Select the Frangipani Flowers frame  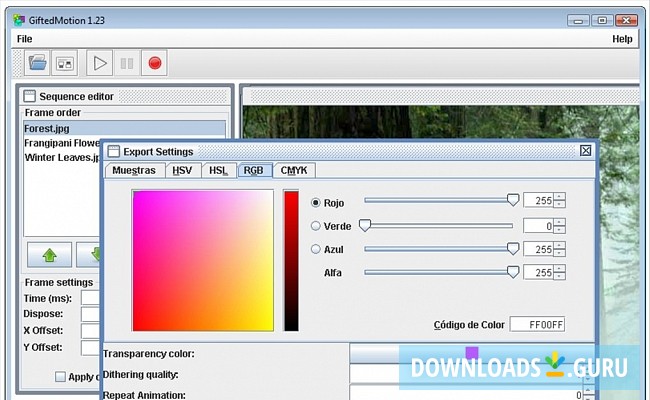62,143
